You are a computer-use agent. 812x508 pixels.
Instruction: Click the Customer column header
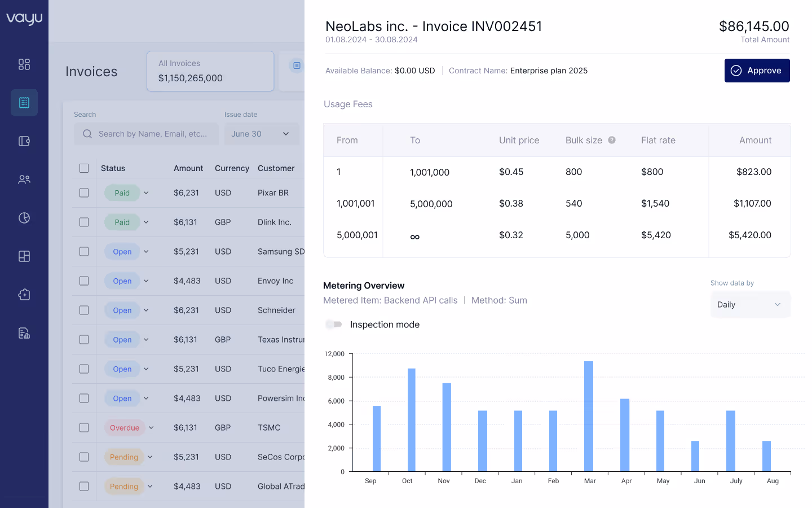click(276, 168)
